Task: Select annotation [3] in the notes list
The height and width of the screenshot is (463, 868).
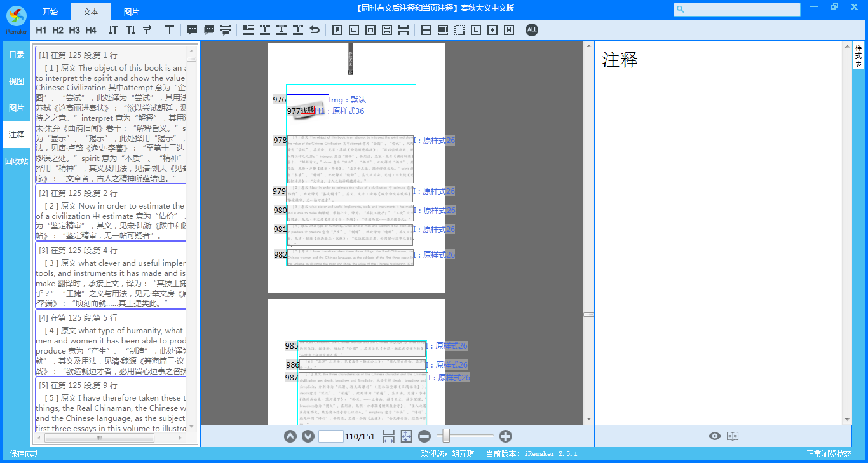Action: [111, 275]
